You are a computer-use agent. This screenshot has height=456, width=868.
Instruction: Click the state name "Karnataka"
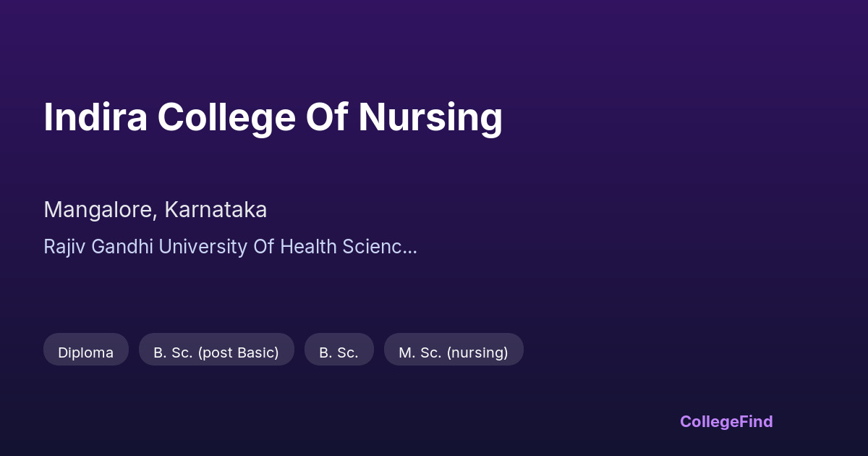pyautogui.click(x=216, y=210)
